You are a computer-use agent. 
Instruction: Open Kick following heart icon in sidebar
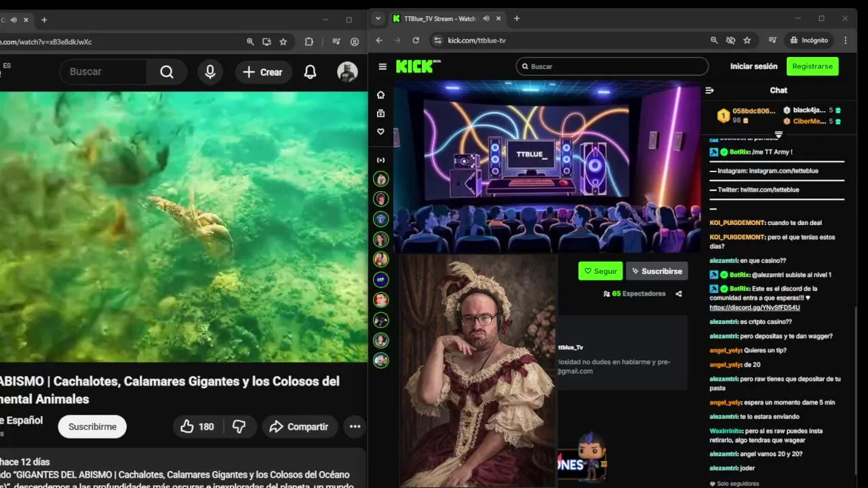pyautogui.click(x=381, y=131)
